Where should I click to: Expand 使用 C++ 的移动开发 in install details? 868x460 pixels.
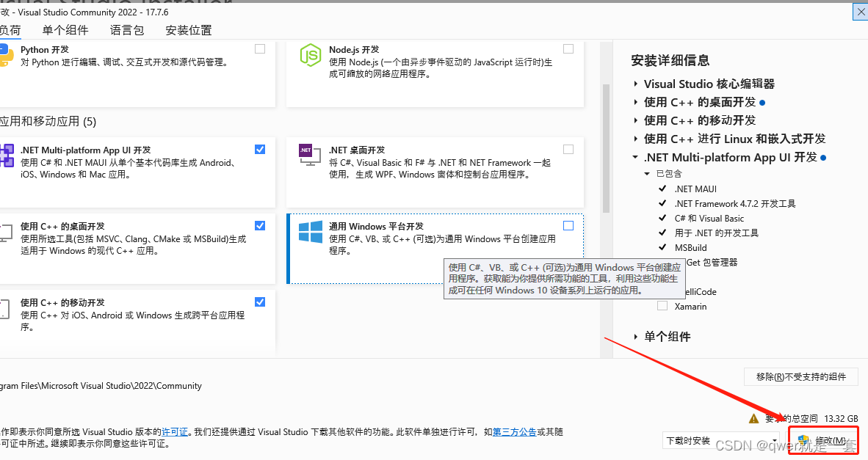point(635,120)
